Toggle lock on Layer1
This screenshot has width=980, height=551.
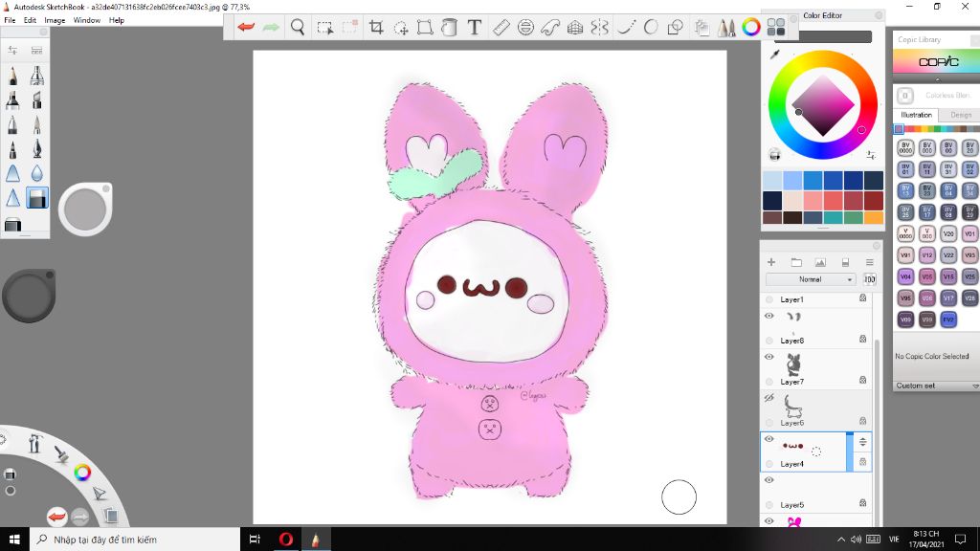pos(862,298)
